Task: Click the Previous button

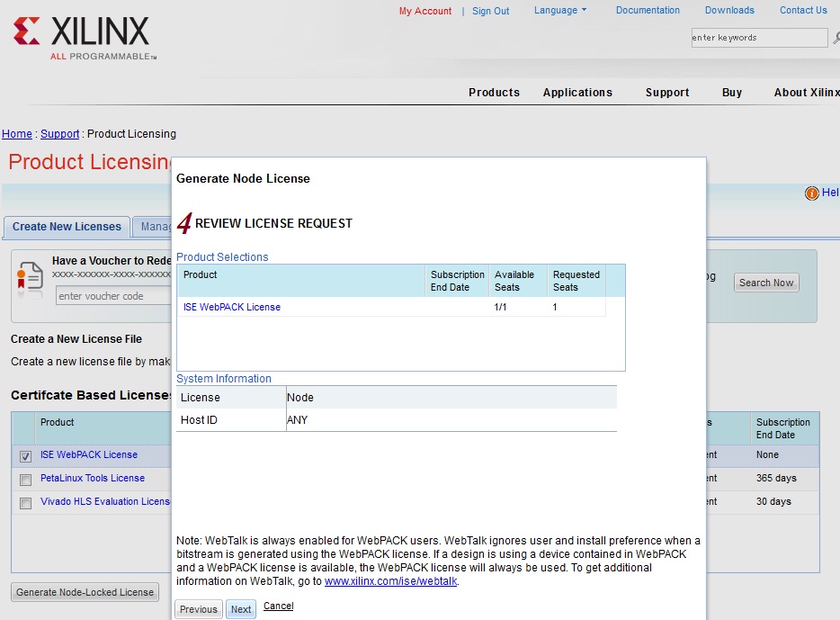Action: (198, 609)
